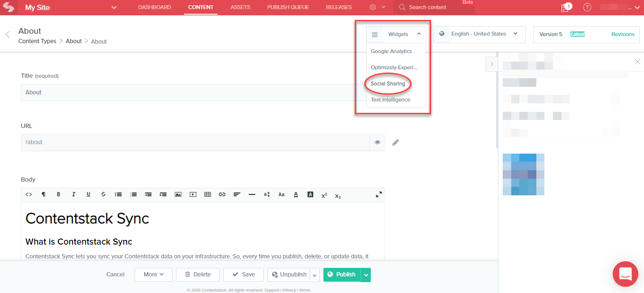Screen dimensions: 644x293
Task: Open the Publish Queue tab
Action: (x=288, y=7)
